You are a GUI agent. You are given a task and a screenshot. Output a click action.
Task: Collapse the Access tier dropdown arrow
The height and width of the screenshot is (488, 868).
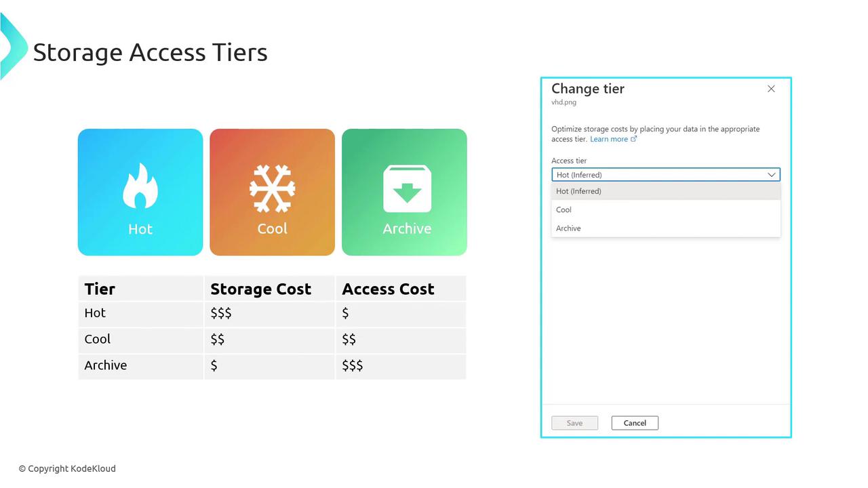[x=771, y=175]
